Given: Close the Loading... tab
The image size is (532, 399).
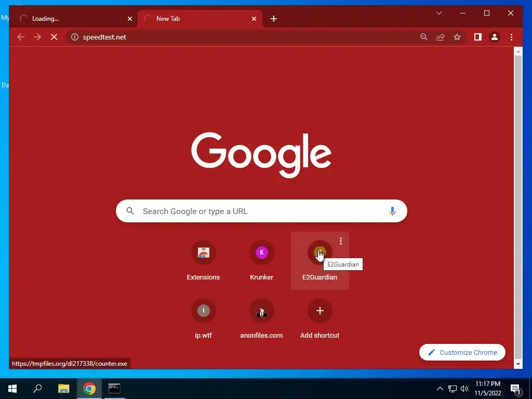Looking at the screenshot, I should pos(129,19).
